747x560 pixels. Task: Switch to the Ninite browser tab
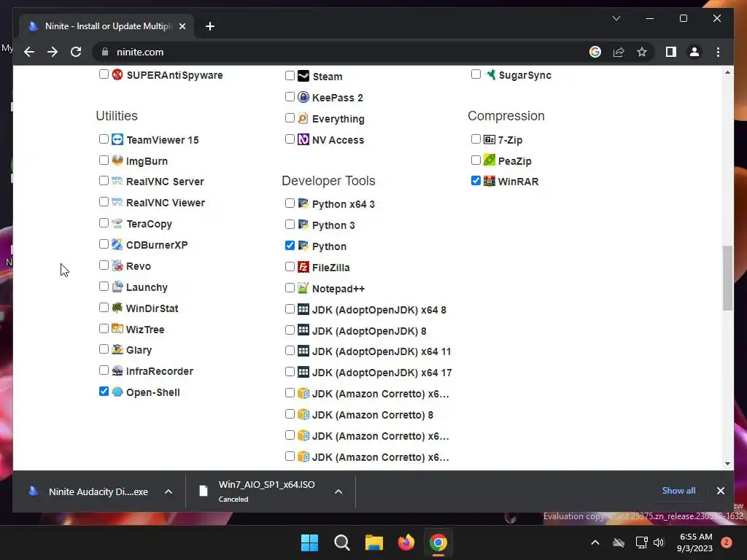pyautogui.click(x=107, y=26)
